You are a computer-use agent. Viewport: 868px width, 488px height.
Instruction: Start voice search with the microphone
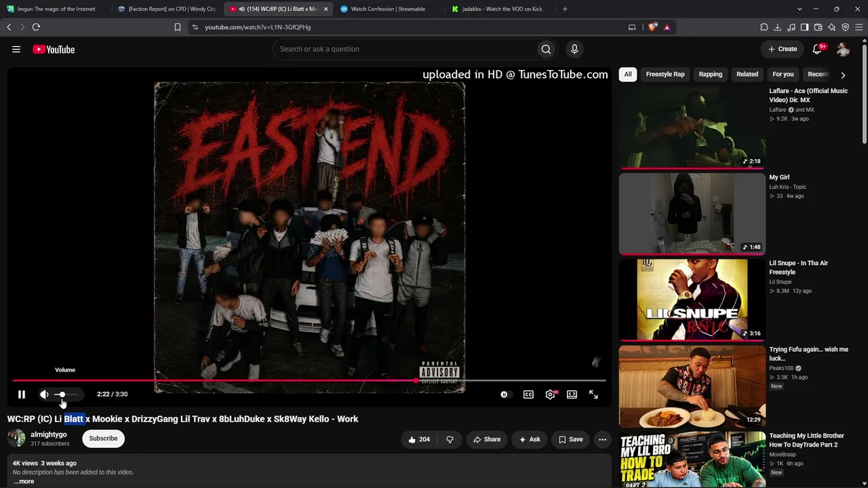coord(574,49)
